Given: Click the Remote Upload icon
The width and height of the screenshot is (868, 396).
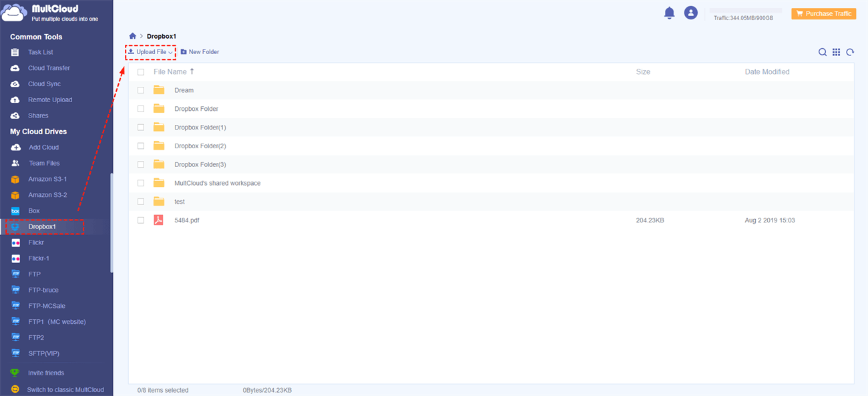Looking at the screenshot, I should [x=15, y=100].
